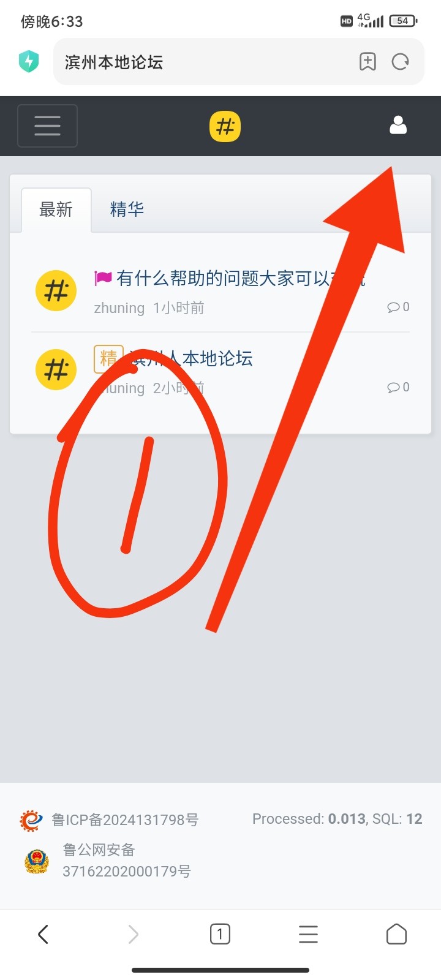
Task: Switch to the 精华 tab
Action: (127, 209)
